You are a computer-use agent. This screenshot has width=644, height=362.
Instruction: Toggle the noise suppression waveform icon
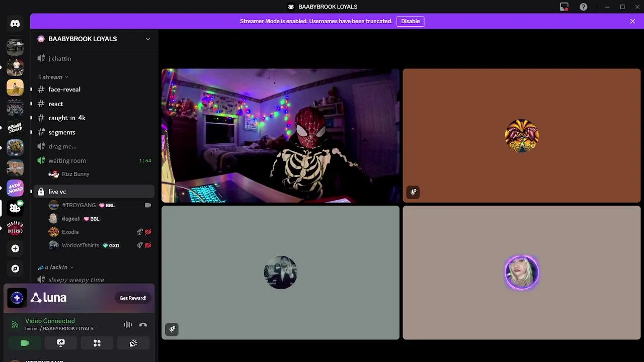coord(128,325)
